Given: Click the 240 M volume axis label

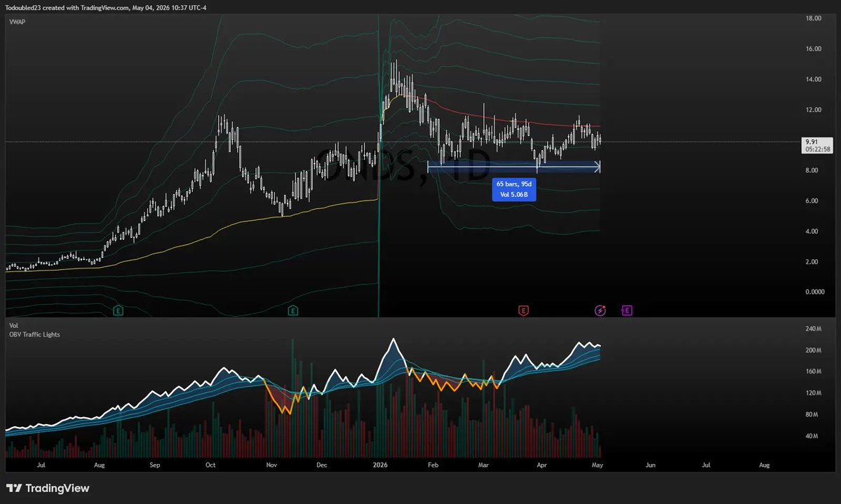Looking at the screenshot, I should tap(813, 329).
